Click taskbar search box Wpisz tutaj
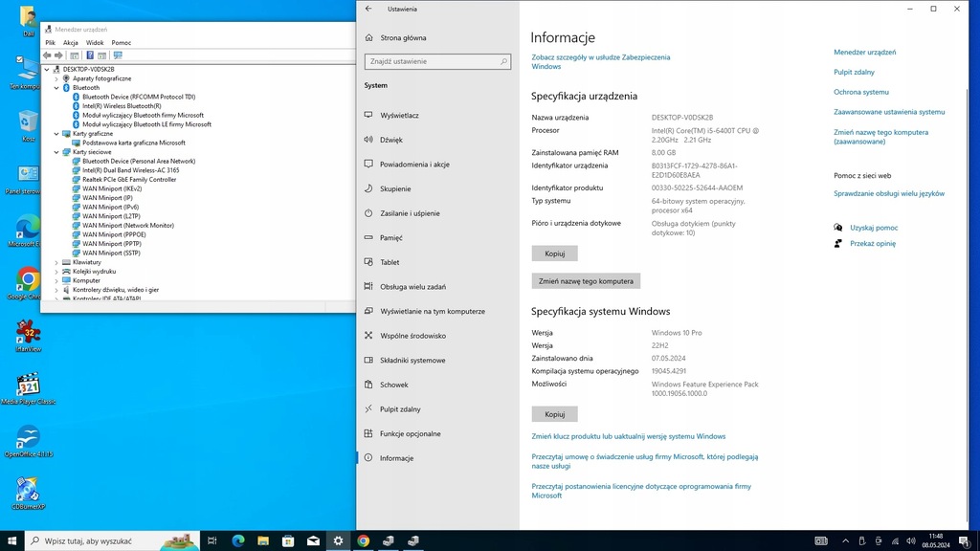Image resolution: width=980 pixels, height=551 pixels. pos(113,540)
